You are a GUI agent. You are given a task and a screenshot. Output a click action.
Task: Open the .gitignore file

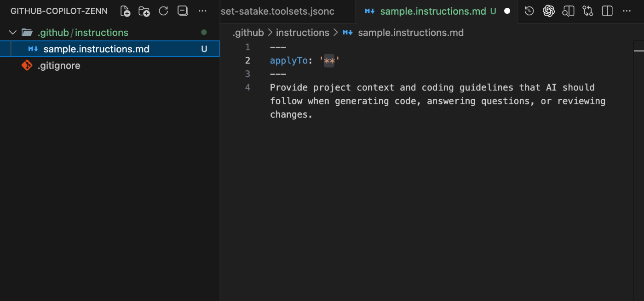coord(59,66)
